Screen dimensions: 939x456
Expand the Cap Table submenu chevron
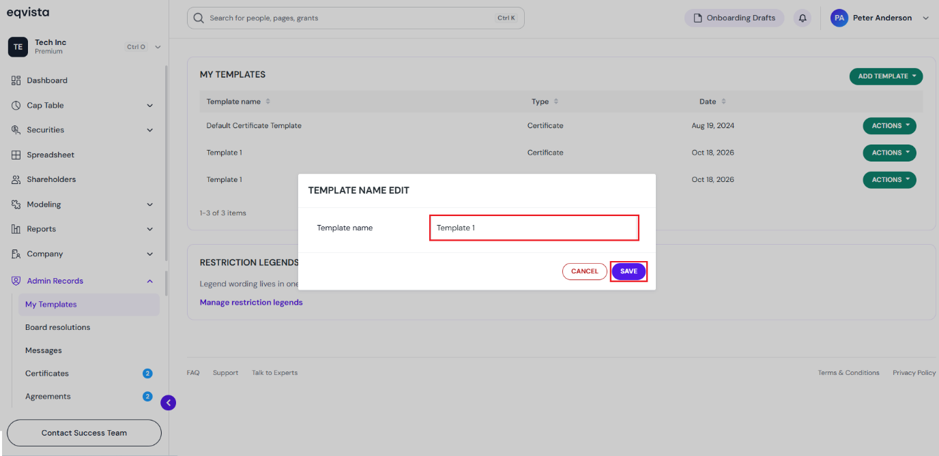pyautogui.click(x=150, y=105)
